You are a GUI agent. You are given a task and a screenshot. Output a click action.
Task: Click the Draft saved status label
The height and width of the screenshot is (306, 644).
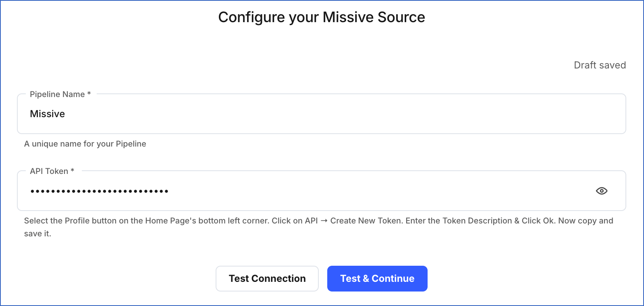tap(600, 65)
